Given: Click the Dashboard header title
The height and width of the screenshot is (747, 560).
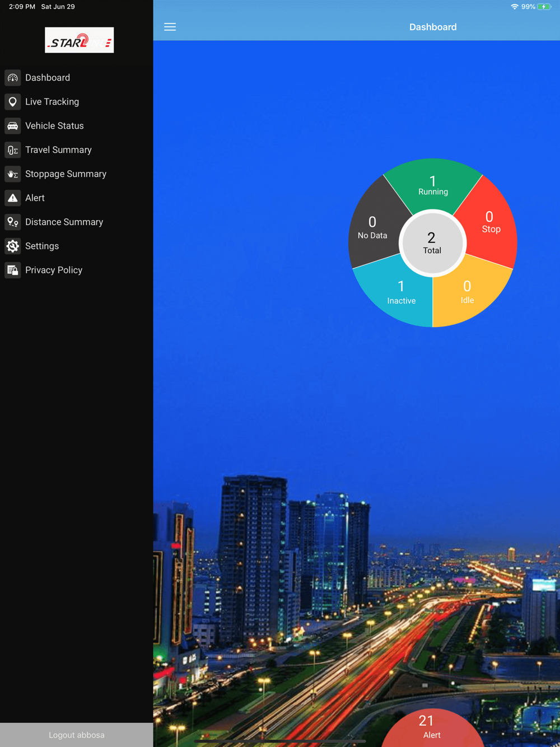Looking at the screenshot, I should tap(433, 27).
